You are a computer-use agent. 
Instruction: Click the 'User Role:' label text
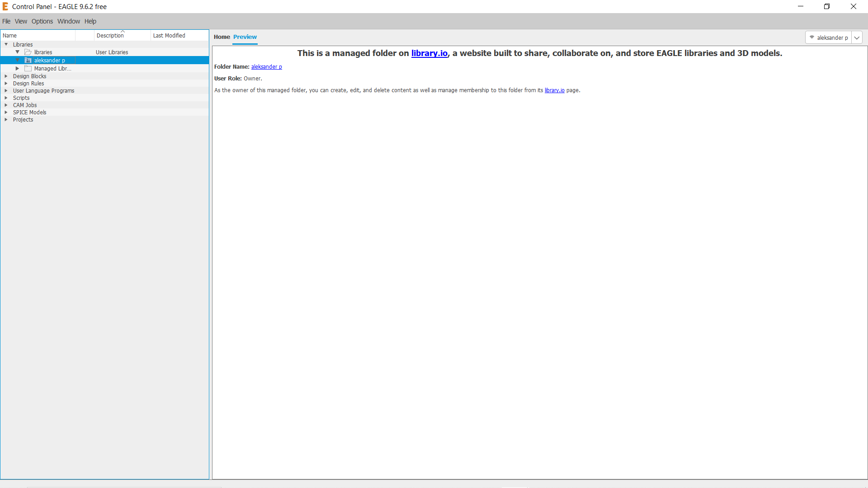pyautogui.click(x=228, y=79)
